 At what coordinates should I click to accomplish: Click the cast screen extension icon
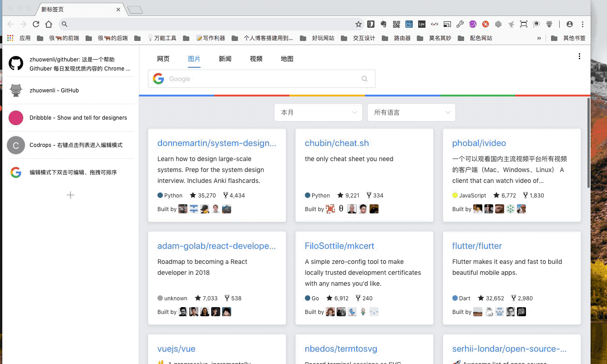click(x=447, y=24)
